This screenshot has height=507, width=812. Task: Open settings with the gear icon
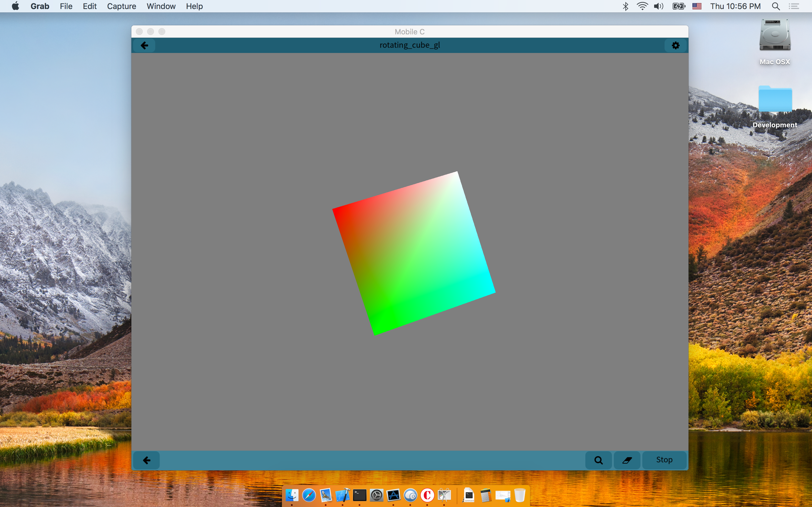click(676, 45)
